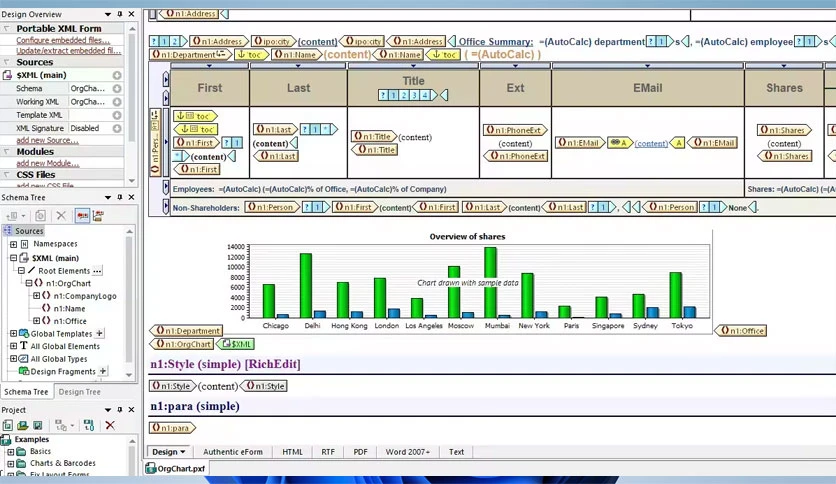
Task: Switch to the HTML output tab
Action: (x=292, y=451)
